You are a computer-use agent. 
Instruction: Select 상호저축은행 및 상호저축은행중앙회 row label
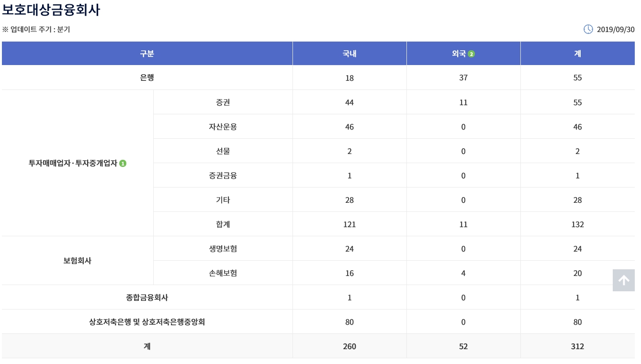tap(147, 322)
